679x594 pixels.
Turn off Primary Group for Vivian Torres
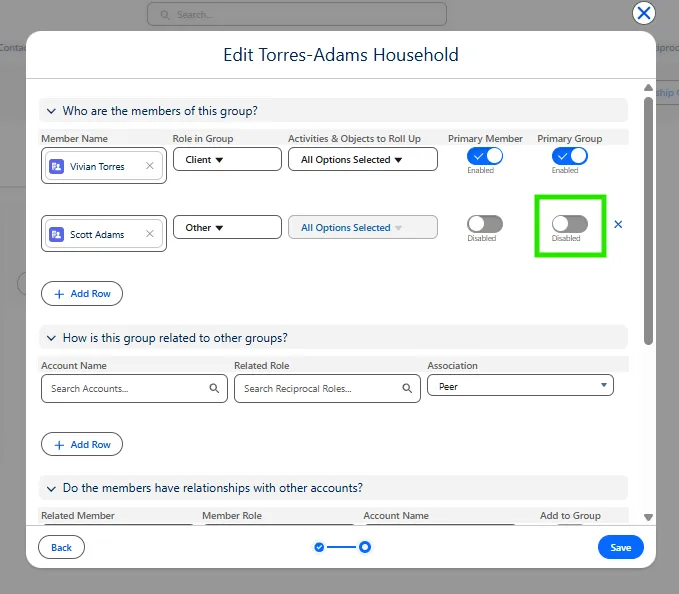(570, 156)
